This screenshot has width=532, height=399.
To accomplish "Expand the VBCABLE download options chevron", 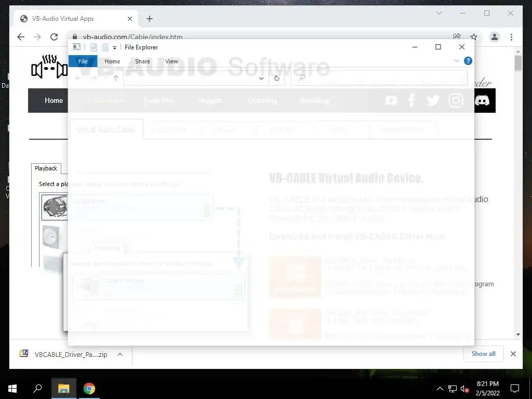I will point(120,354).
